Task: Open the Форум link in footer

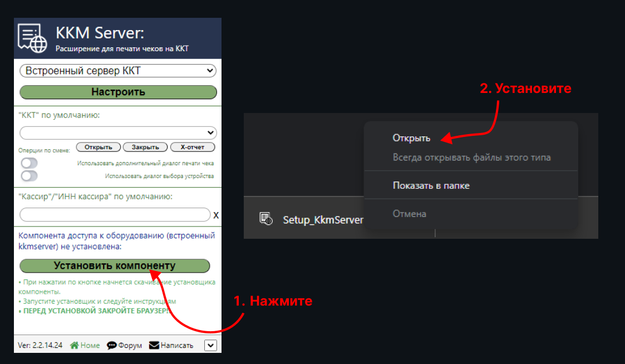Action: (x=124, y=345)
